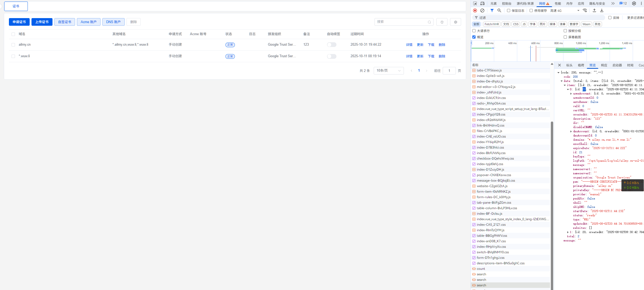644x290 pixels.
Task: Click the element inspector select icon
Action: click(x=475, y=3)
